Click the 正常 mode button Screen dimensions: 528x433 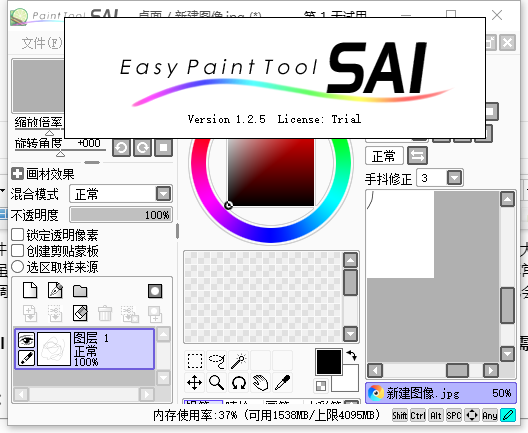384,156
